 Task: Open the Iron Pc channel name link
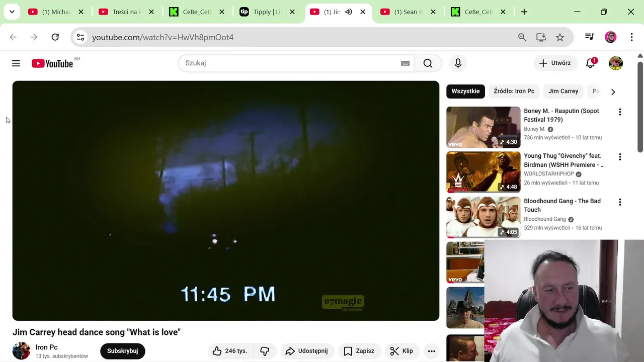(46, 347)
